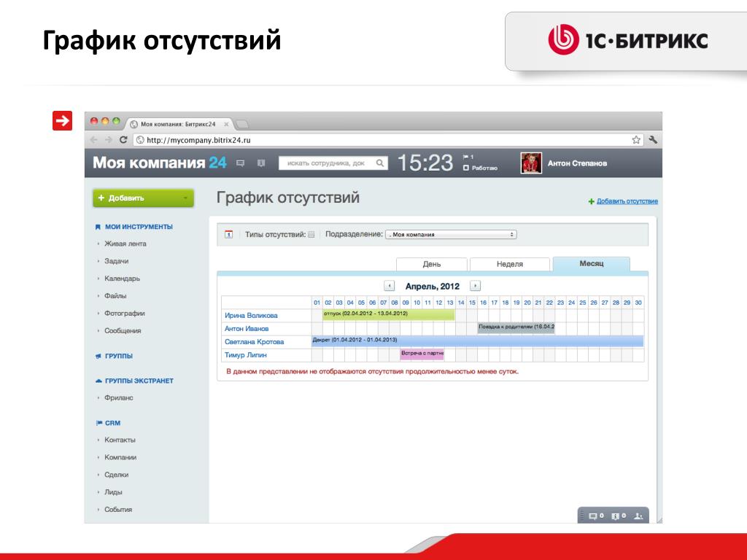Viewport: 747px width, 560px height.
Task: Open Живая лента in the sidebar
Action: point(125,244)
